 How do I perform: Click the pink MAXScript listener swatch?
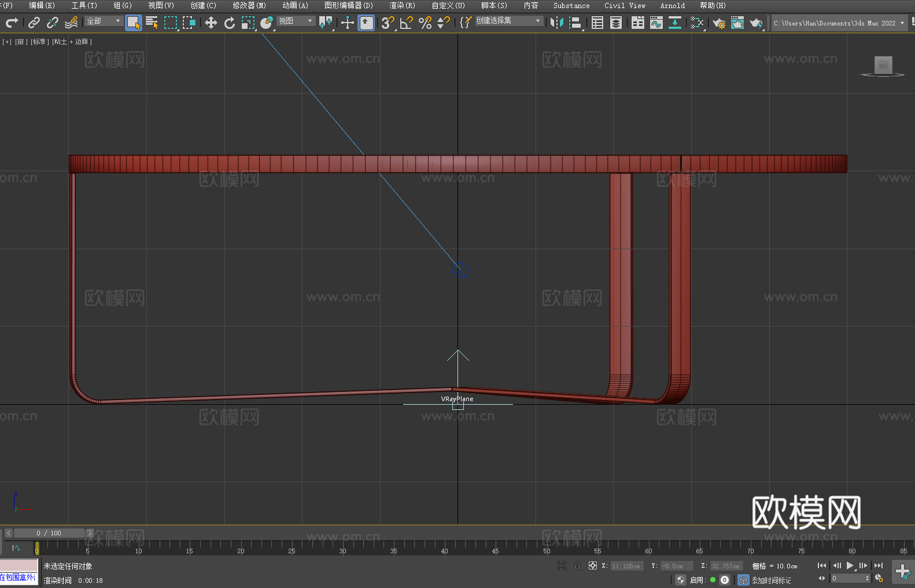19,565
